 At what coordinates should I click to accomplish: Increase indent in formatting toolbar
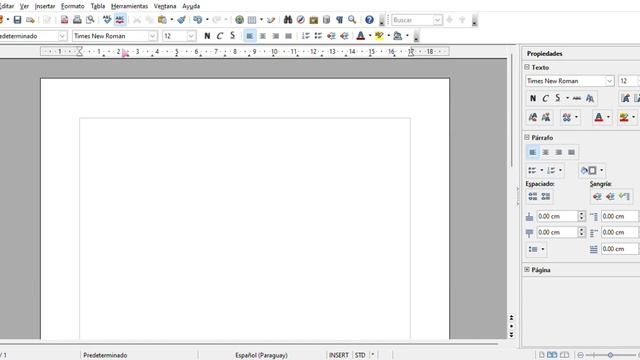coord(344,36)
